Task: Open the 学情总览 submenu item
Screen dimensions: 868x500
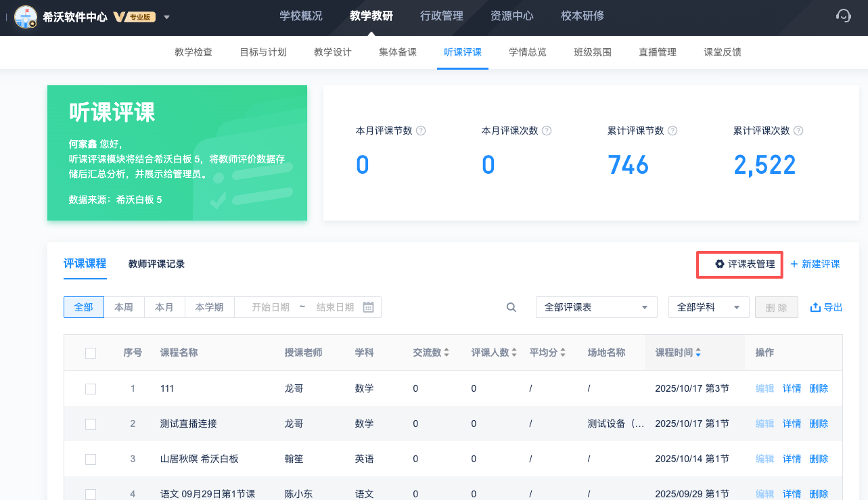Action: (x=527, y=52)
